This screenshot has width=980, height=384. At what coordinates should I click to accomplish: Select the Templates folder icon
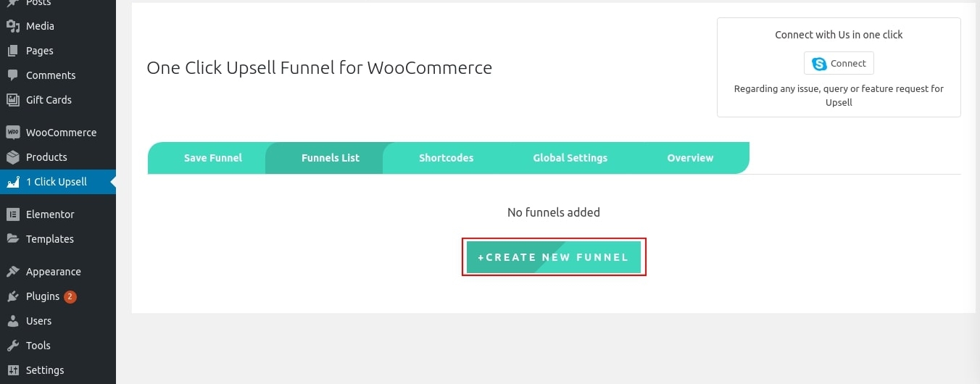(12, 239)
